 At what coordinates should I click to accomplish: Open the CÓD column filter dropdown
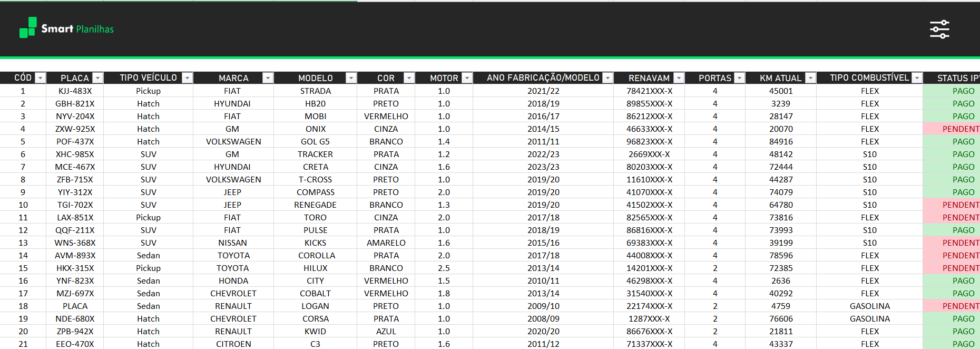[40, 78]
